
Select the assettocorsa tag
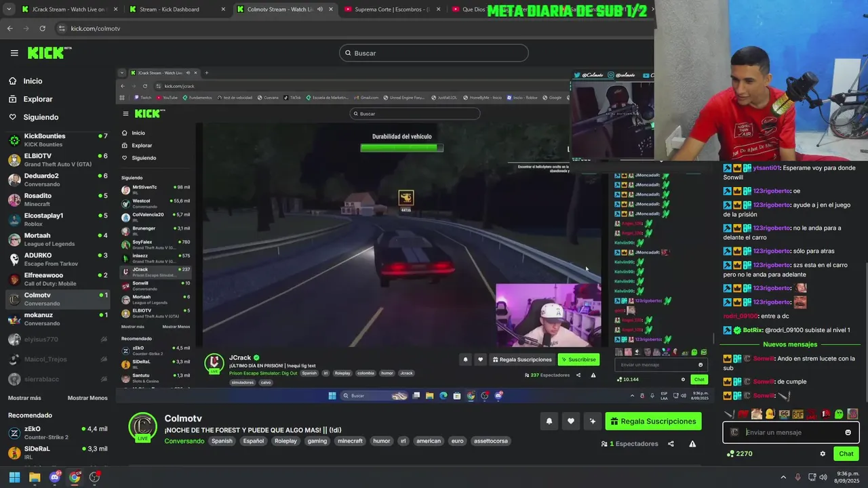point(490,441)
